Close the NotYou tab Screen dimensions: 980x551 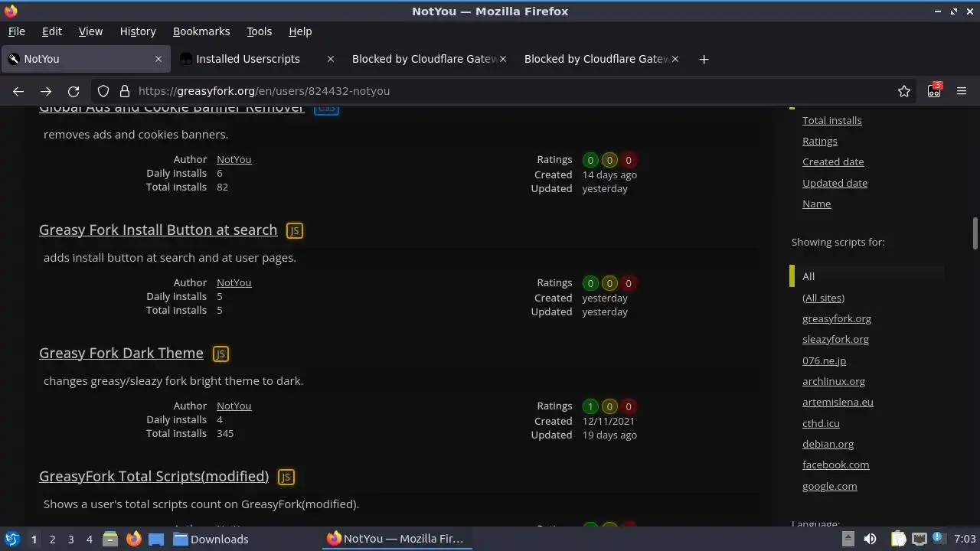pyautogui.click(x=158, y=59)
